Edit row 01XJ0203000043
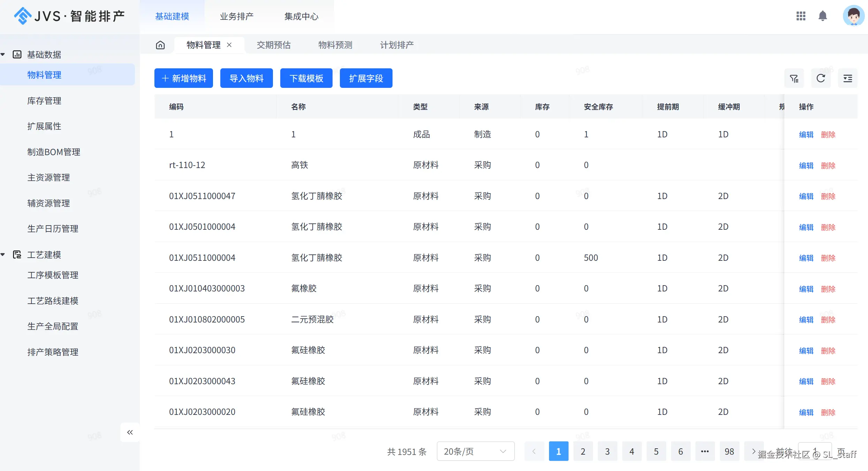Screen dimensions: 868x471 (806, 381)
